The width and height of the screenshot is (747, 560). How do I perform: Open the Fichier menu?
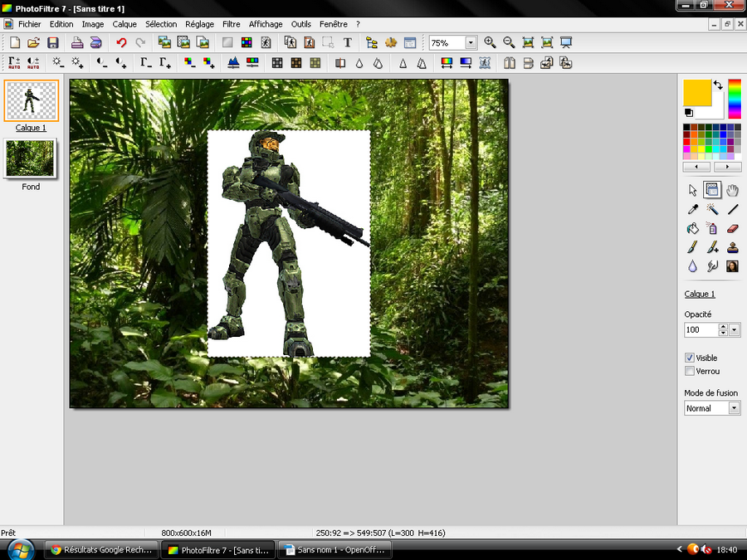click(x=30, y=24)
